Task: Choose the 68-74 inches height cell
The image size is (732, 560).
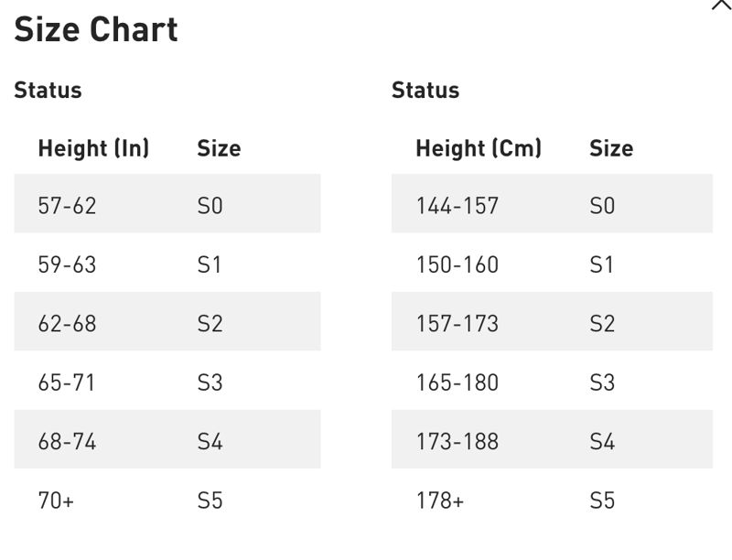Action: coord(67,442)
